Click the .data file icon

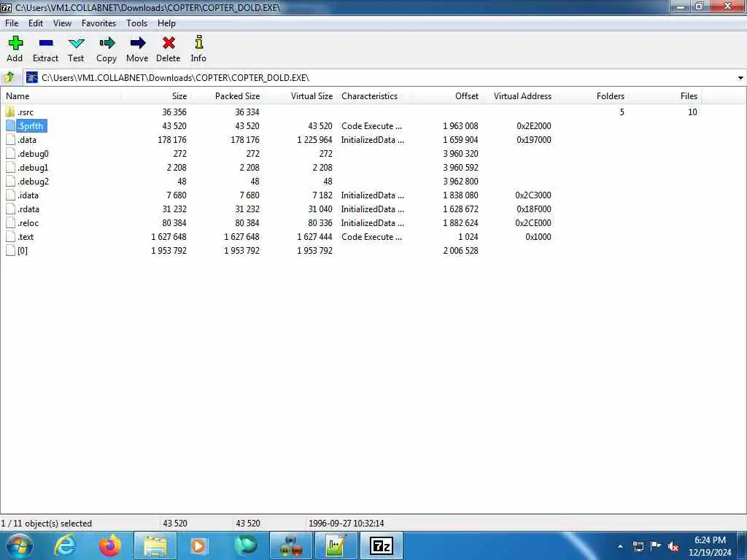point(10,139)
